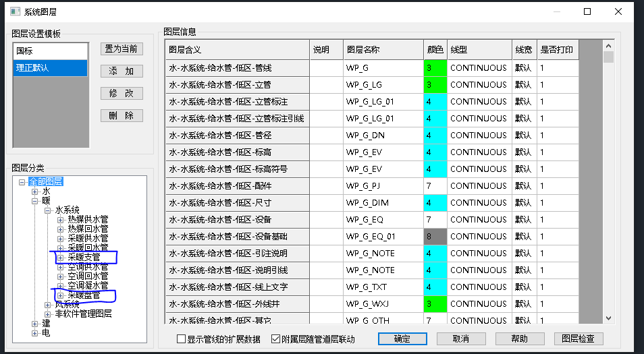Enable 显示管线的扩展数据 checkbox
Screen dimensions: 644x354
[181, 339]
